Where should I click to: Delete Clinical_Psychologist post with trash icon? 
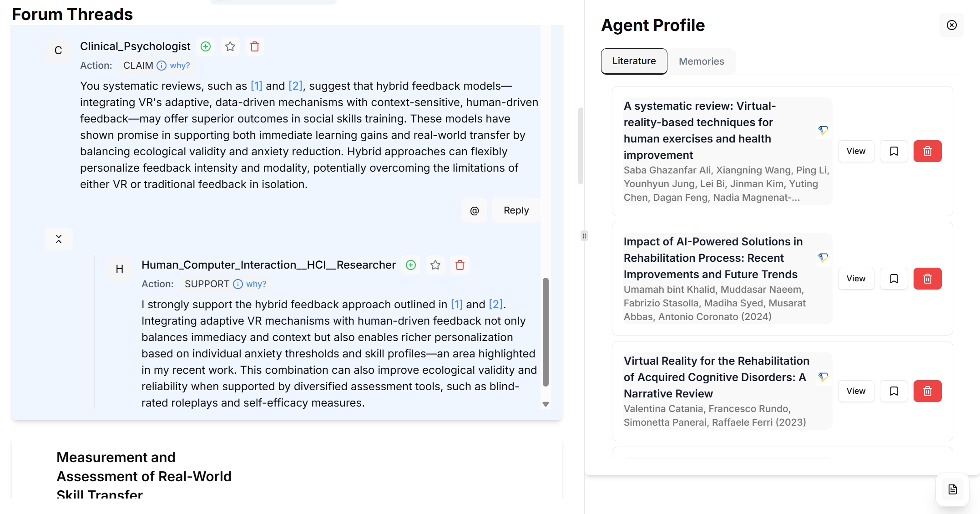(255, 46)
